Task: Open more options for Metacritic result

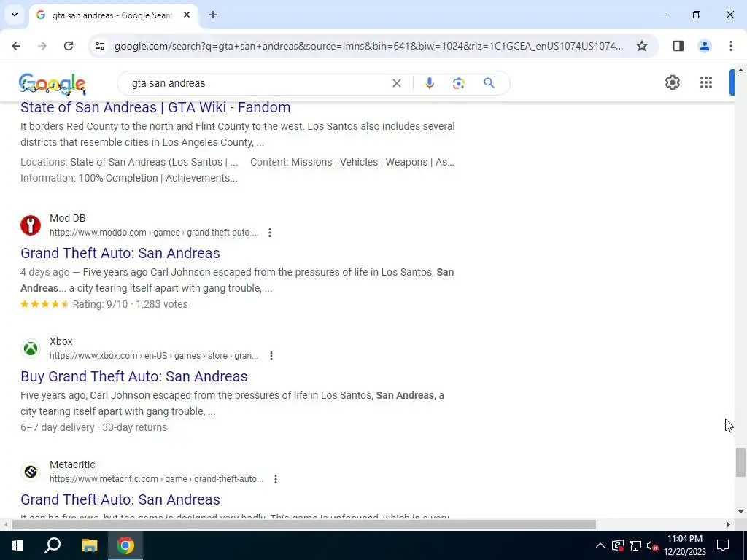Action: pyautogui.click(x=275, y=479)
